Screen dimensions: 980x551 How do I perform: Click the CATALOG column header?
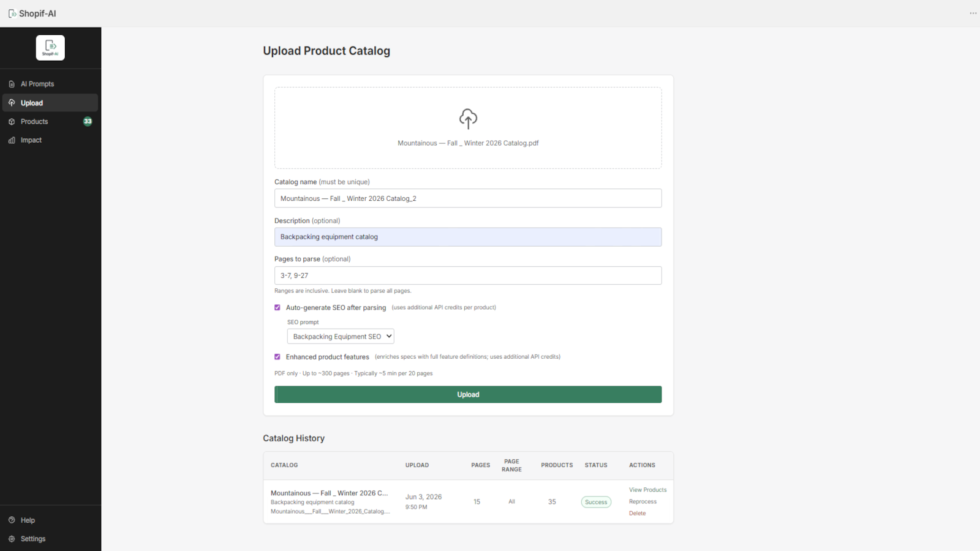pos(284,465)
